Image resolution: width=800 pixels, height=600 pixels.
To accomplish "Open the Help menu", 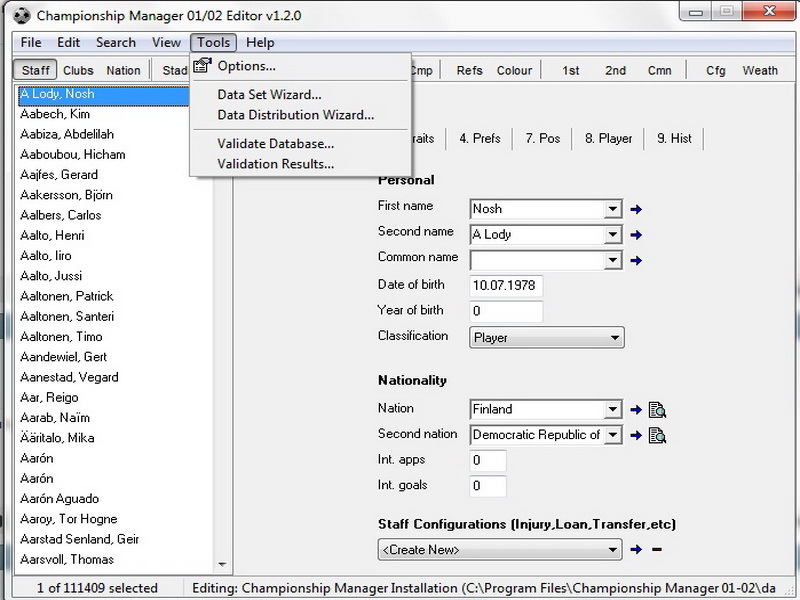I will click(260, 42).
